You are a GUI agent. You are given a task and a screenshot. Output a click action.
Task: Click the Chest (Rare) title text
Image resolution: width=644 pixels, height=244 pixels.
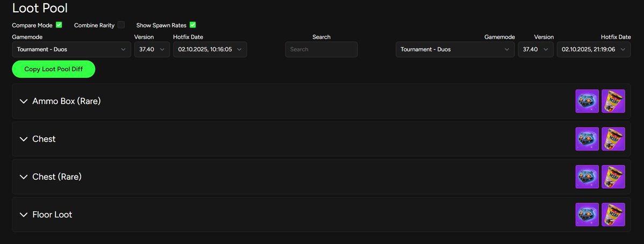pos(57,176)
